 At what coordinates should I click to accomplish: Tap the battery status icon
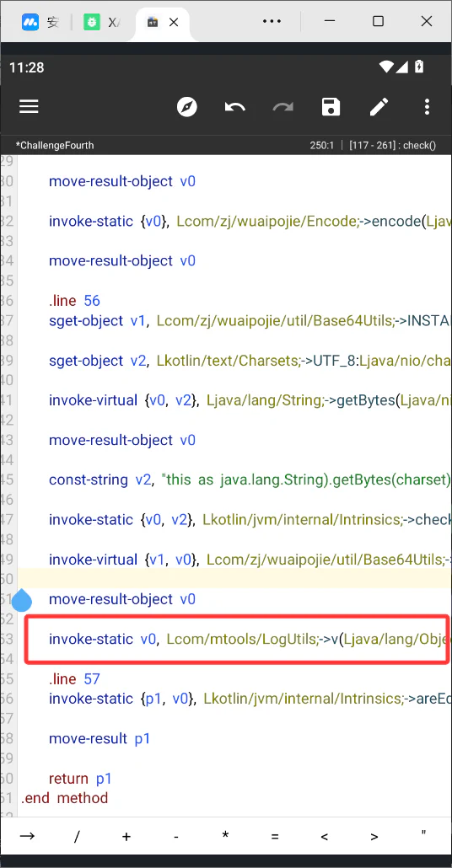419,67
